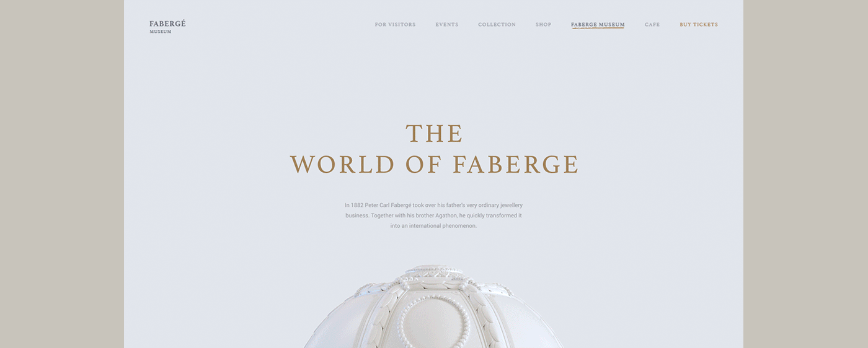Click the ornament crowning the egg's top
This screenshot has height=348, width=868.
coord(434,273)
